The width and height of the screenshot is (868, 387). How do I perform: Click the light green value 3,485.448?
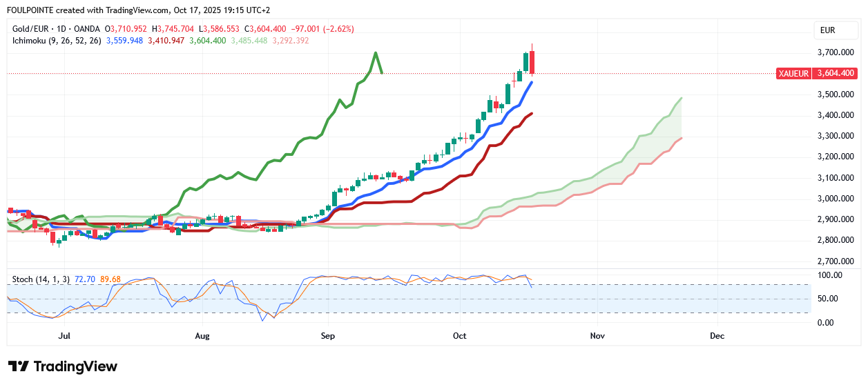[x=249, y=41]
